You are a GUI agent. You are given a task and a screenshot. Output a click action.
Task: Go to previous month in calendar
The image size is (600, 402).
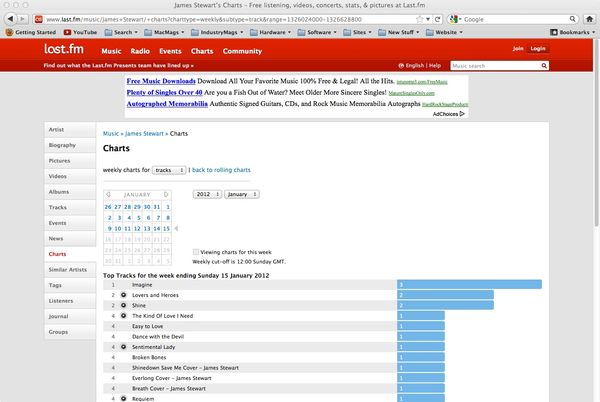pos(107,194)
